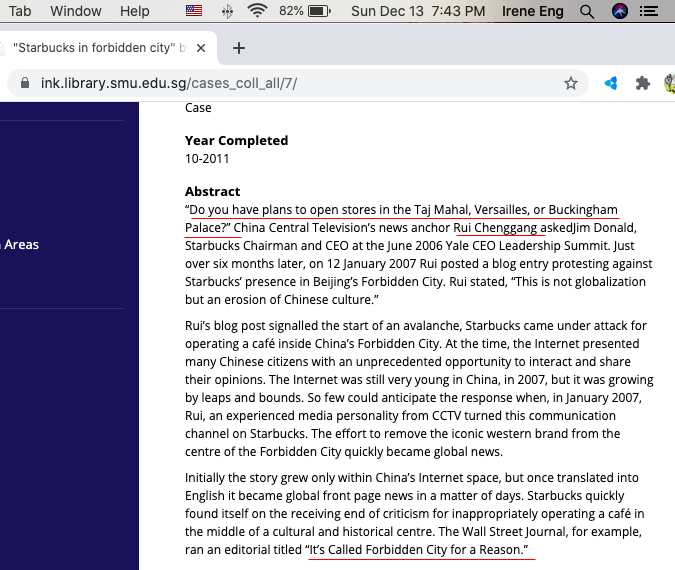The image size is (675, 570).
Task: Open the Help menu
Action: point(134,11)
